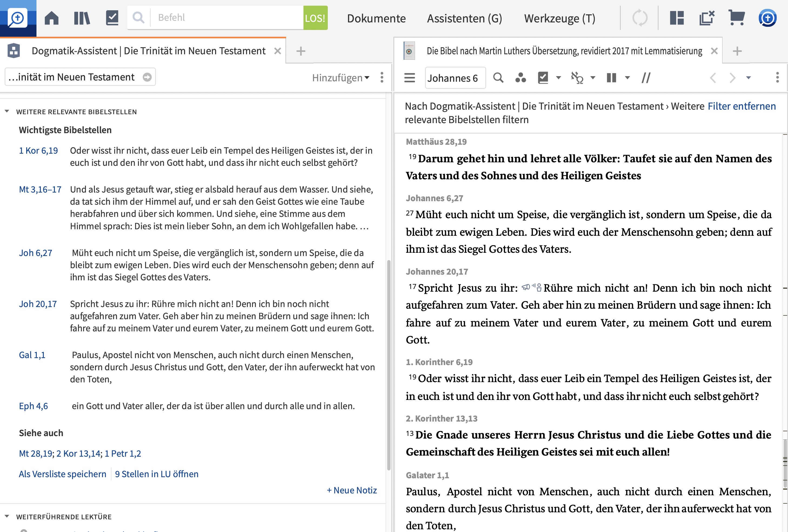Click the 2. Korinther 13,13 heading
The width and height of the screenshot is (788, 532).
pyautogui.click(x=442, y=419)
